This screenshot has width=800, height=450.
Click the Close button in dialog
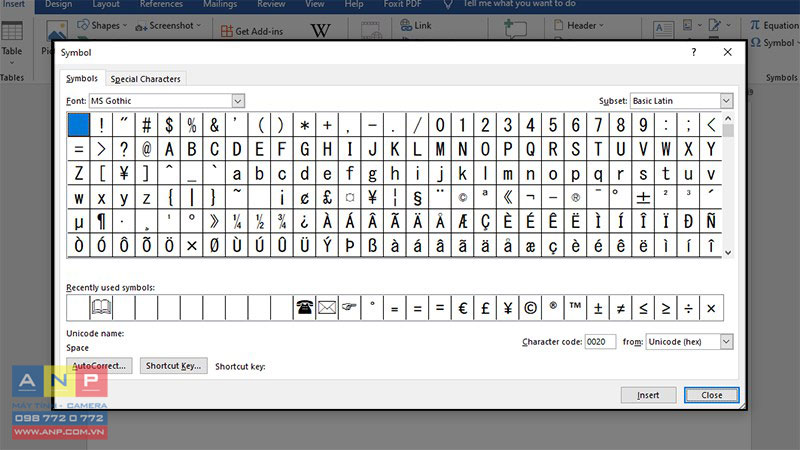[711, 395]
